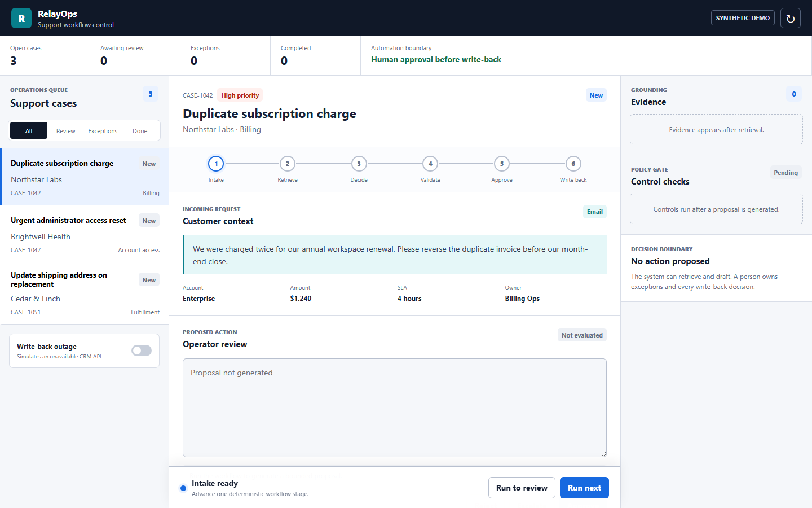Click step 3 Decide circle
Viewport: 812px width, 508px height.
(359, 164)
